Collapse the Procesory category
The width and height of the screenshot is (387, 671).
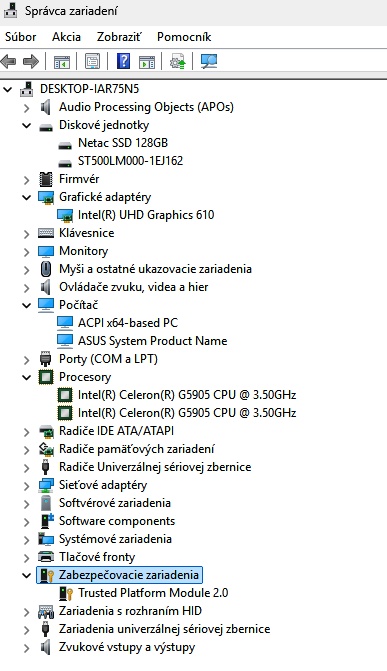click(27, 377)
